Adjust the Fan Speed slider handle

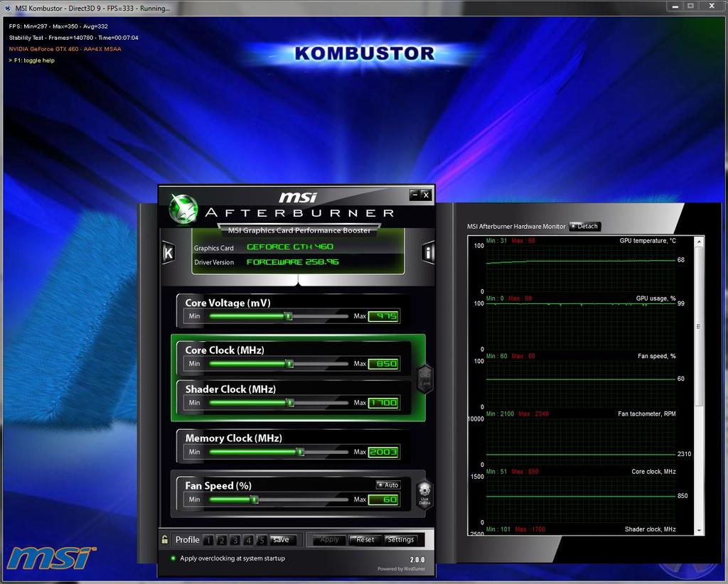coord(255,499)
